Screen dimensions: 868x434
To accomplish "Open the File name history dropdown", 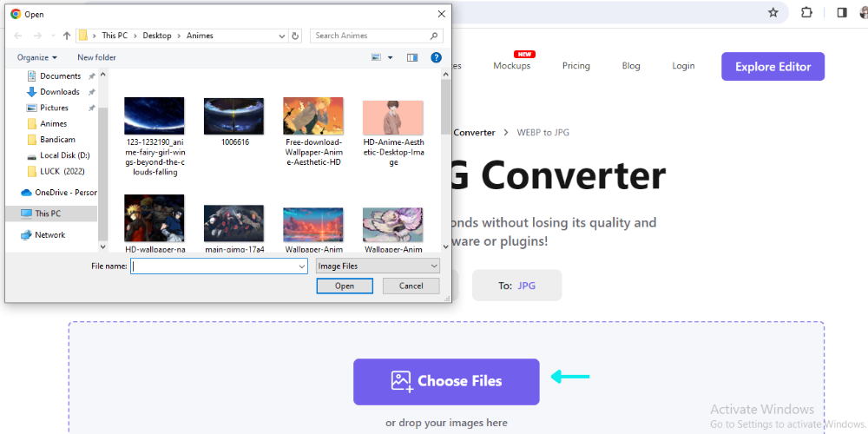I will 302,266.
